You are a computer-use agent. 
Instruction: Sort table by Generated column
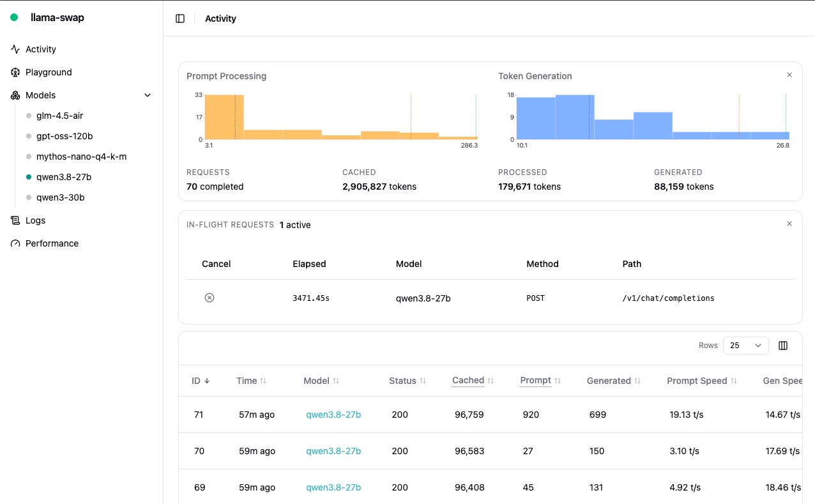pos(614,381)
